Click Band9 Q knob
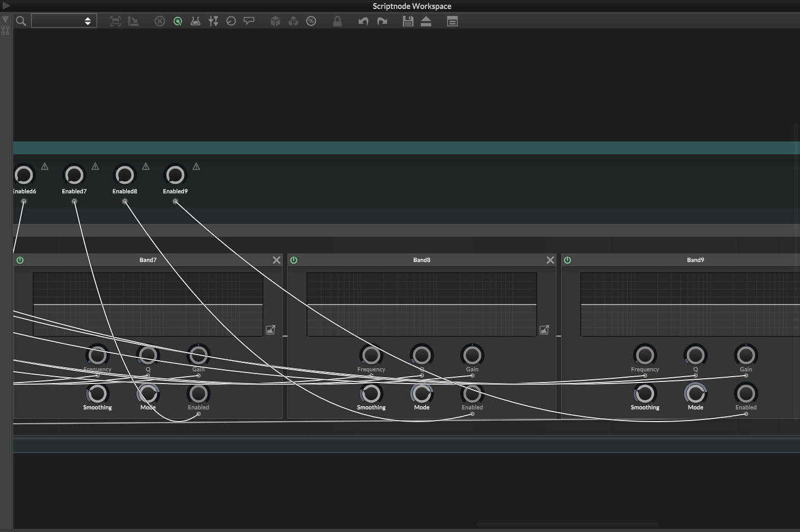 [x=695, y=355]
